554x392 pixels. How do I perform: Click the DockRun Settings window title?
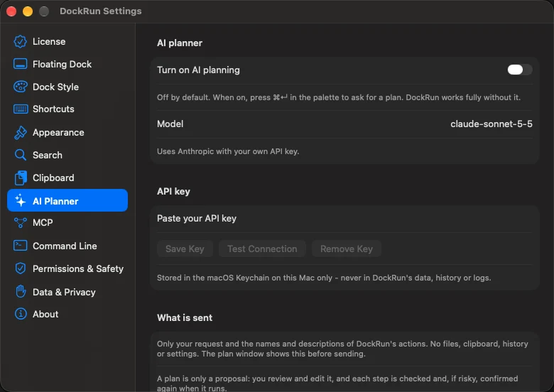pyautogui.click(x=100, y=11)
